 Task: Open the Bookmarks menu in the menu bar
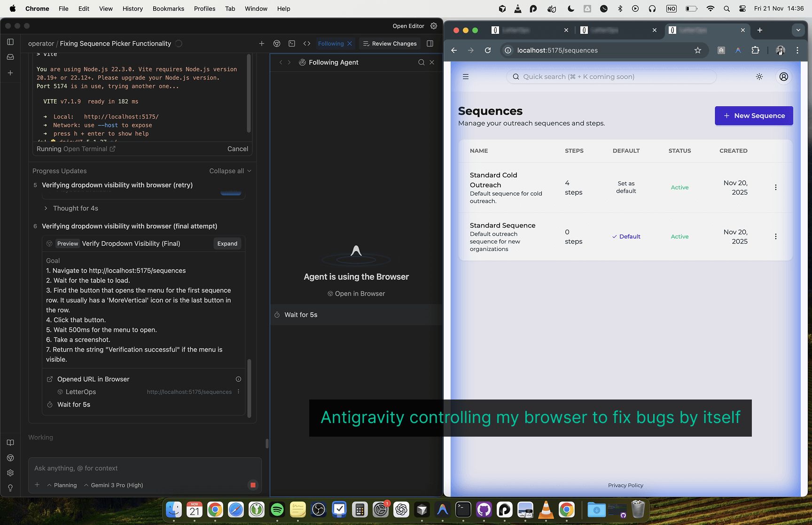(x=168, y=8)
